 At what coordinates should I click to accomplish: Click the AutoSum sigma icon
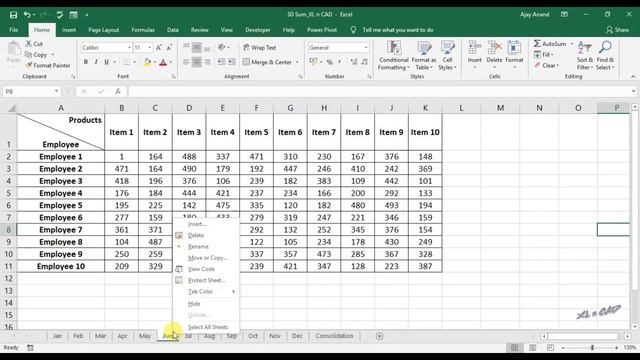point(537,44)
